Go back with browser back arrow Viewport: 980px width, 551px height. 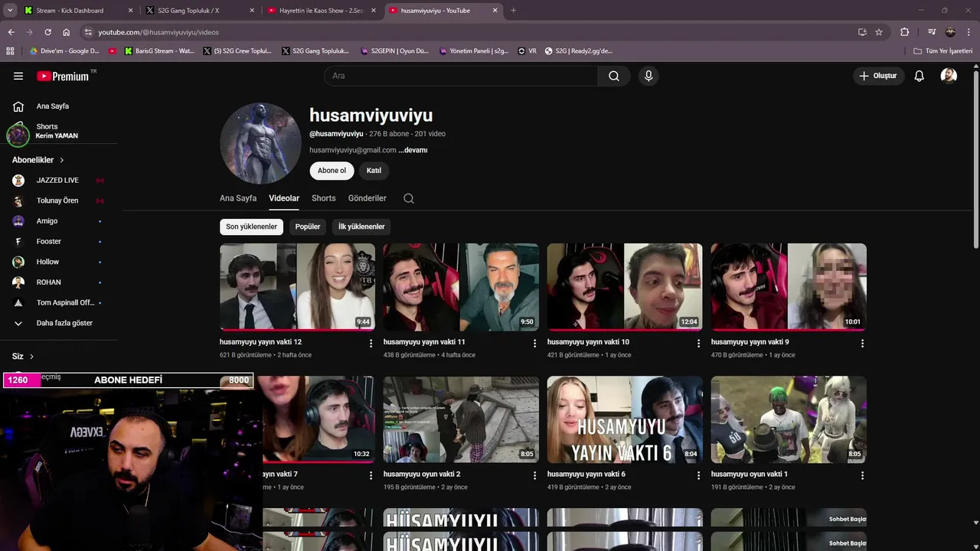point(11,32)
